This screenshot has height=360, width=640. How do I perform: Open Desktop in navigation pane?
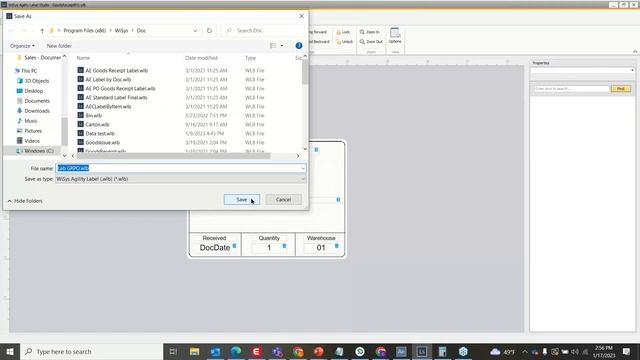[x=33, y=91]
